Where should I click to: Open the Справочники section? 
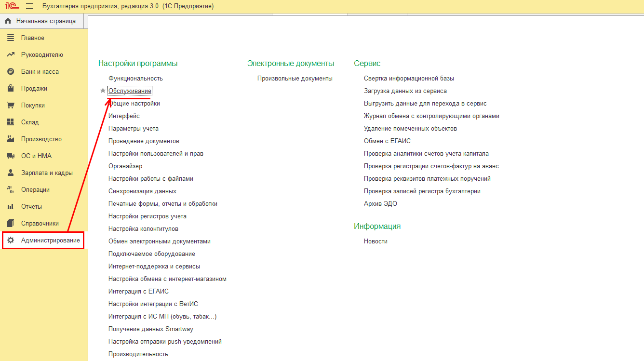click(42, 223)
